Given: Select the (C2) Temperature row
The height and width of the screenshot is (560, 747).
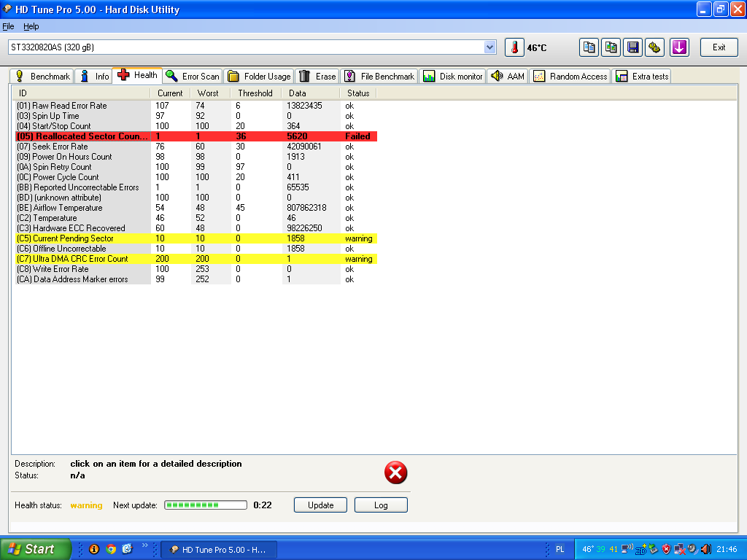Looking at the screenshot, I should click(196, 218).
